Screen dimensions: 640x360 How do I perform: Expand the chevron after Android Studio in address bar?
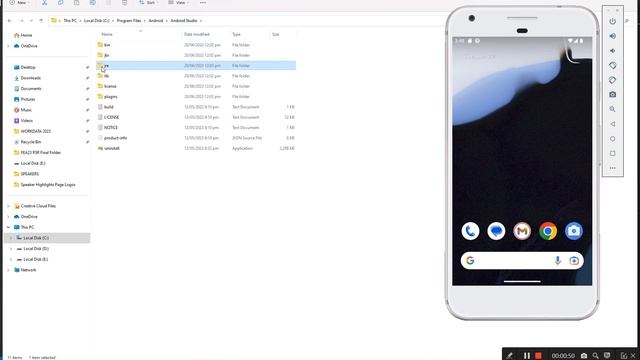click(201, 20)
